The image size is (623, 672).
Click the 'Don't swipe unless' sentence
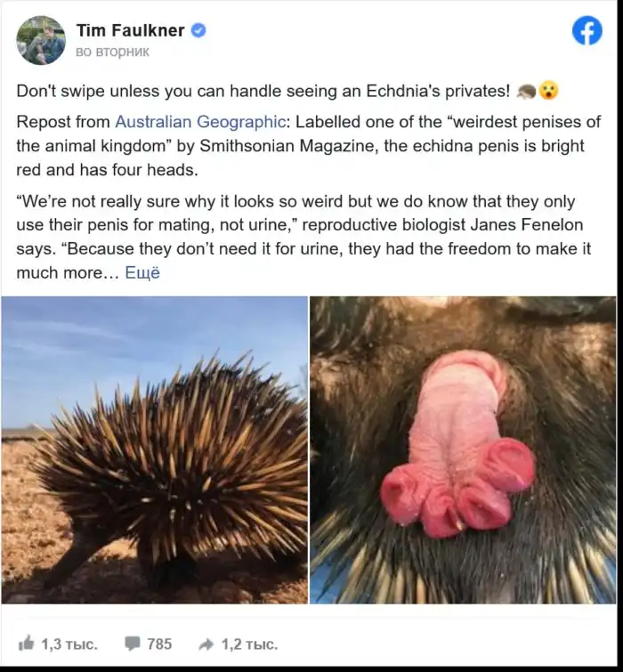pyautogui.click(x=263, y=91)
